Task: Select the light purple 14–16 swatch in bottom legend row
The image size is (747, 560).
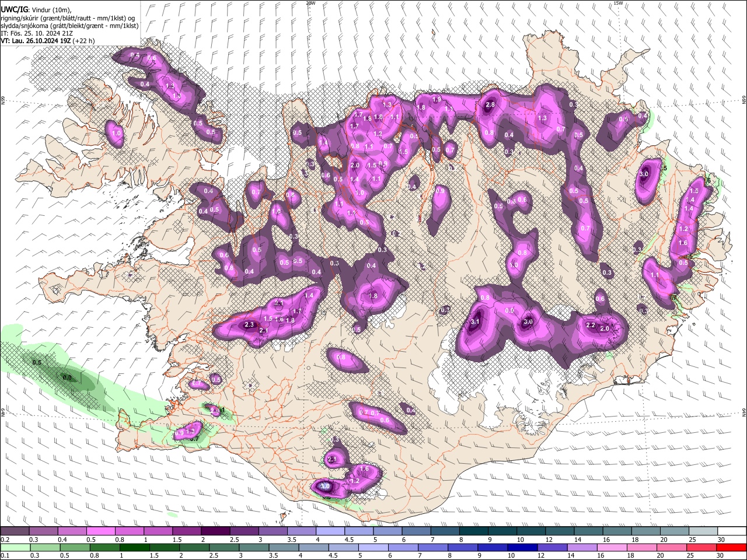Action: tap(582, 547)
